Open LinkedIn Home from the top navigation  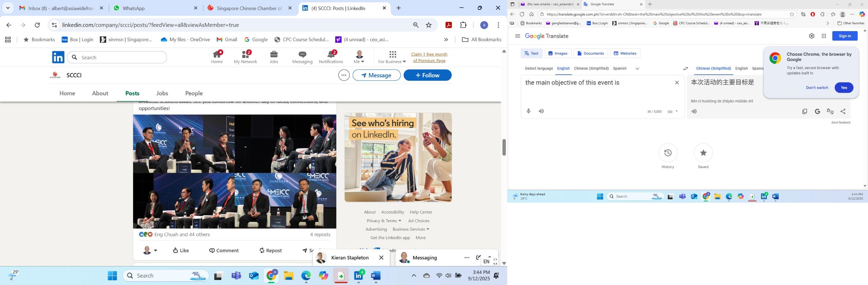pos(217,57)
